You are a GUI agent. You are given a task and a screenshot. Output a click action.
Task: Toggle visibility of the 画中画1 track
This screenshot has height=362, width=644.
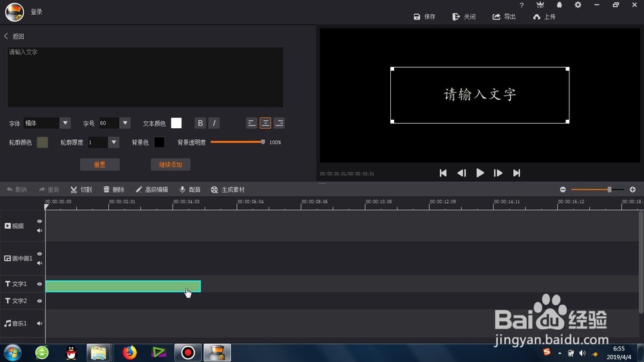tap(39, 254)
